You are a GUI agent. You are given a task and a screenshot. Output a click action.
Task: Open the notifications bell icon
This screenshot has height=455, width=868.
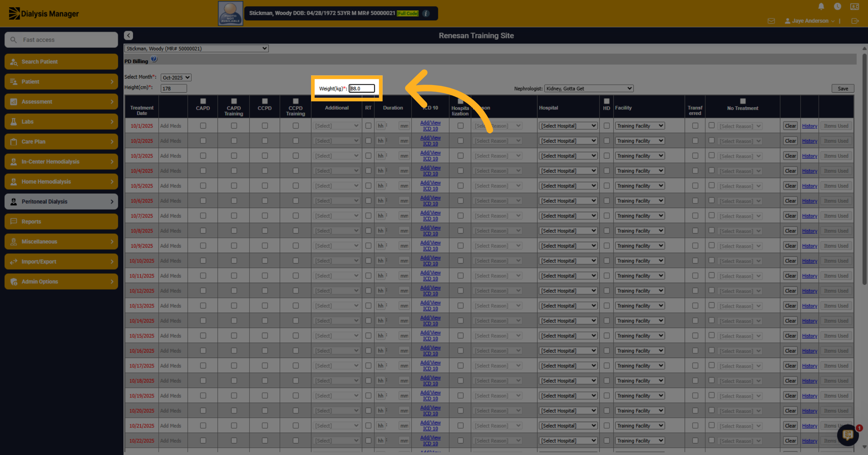821,7
